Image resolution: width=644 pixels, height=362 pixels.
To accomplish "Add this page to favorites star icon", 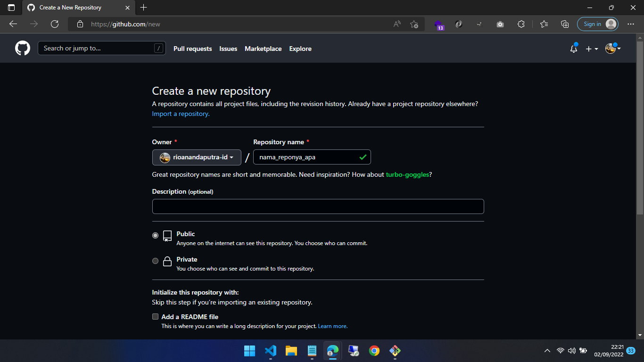I will coord(414,24).
